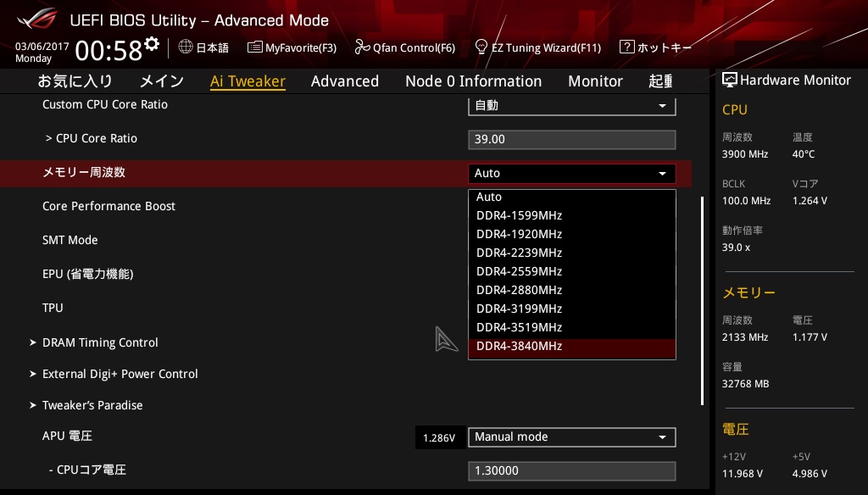
Task: Click the hotkey question mark icon
Action: point(626,47)
